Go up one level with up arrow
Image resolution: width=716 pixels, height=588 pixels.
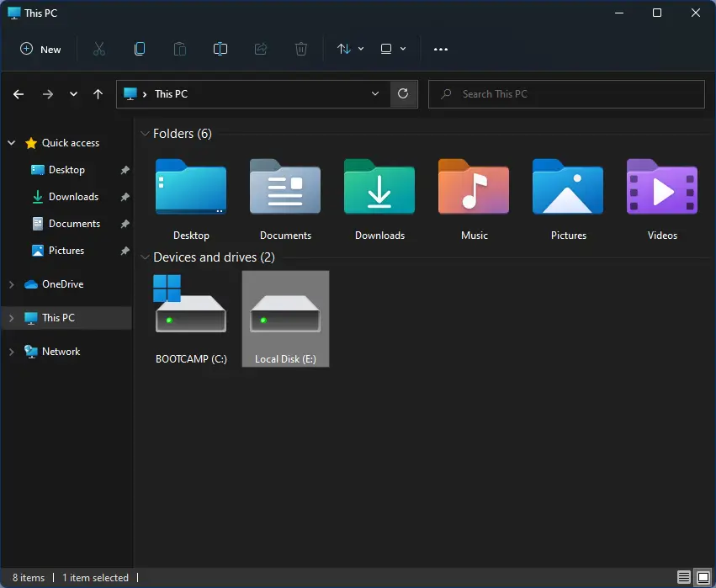[98, 94]
